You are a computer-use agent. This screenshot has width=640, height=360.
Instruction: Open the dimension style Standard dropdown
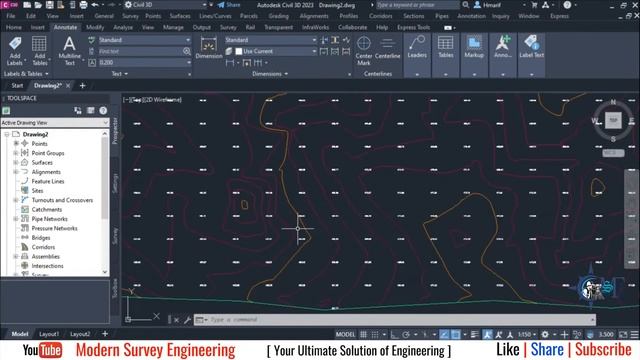[x=270, y=40]
